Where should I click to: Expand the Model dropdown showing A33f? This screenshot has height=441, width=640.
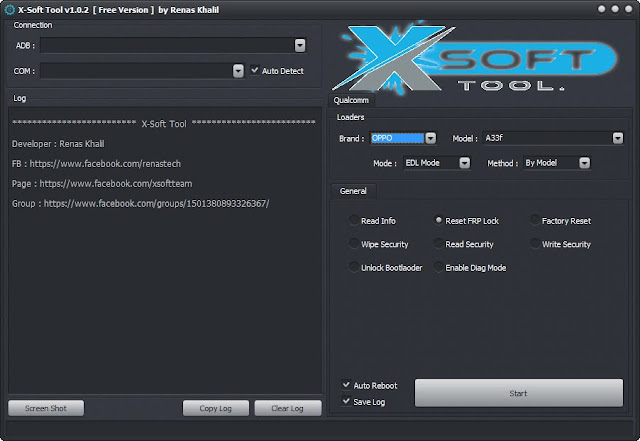[x=618, y=138]
